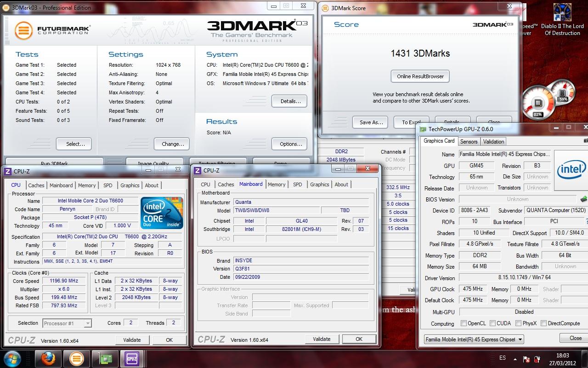Open Memory tab in left CPU-Z

click(x=87, y=185)
